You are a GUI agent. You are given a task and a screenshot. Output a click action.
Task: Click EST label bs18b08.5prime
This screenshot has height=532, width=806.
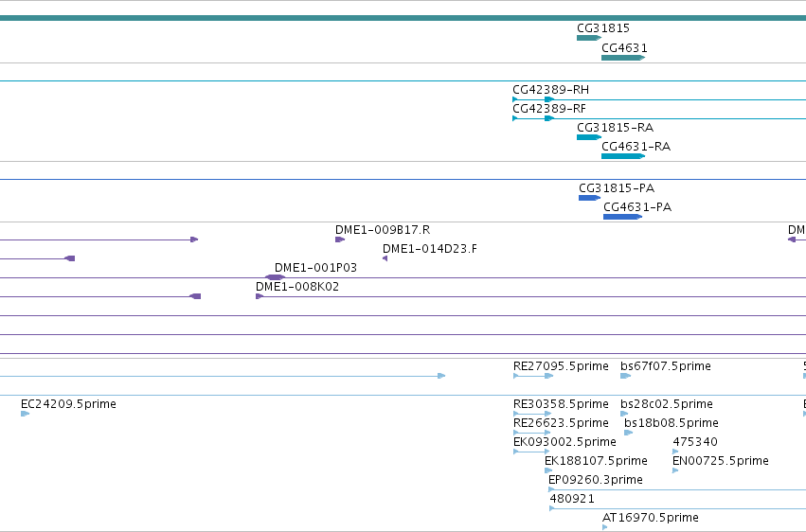(x=672, y=423)
